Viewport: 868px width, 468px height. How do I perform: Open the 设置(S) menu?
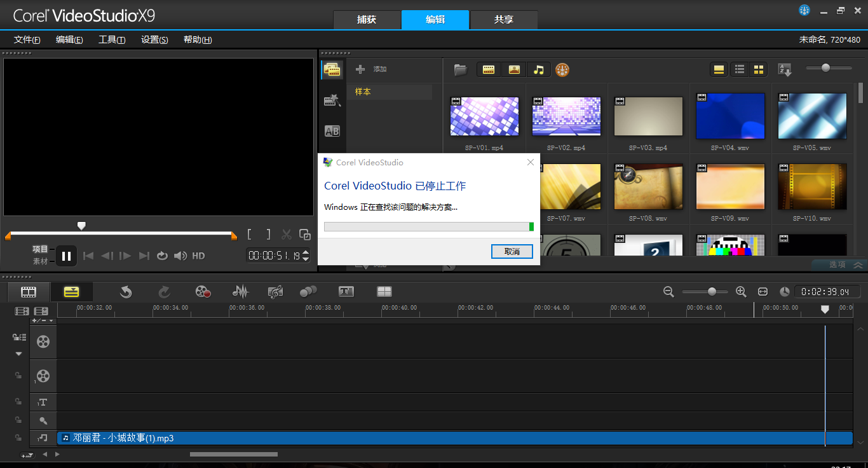(154, 39)
